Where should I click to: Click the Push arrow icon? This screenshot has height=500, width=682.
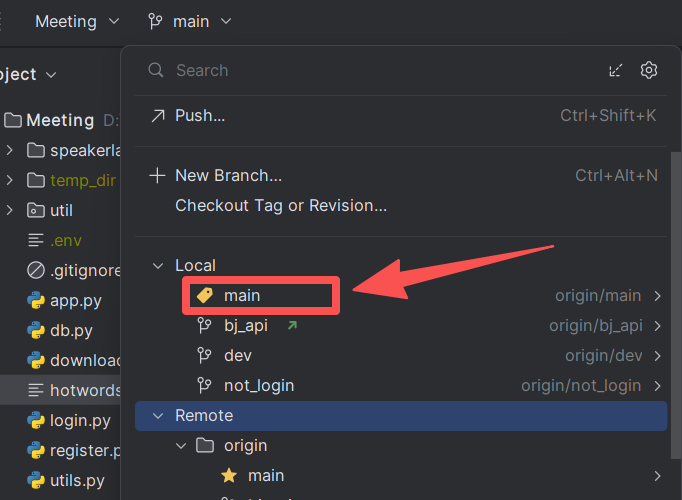(x=158, y=116)
